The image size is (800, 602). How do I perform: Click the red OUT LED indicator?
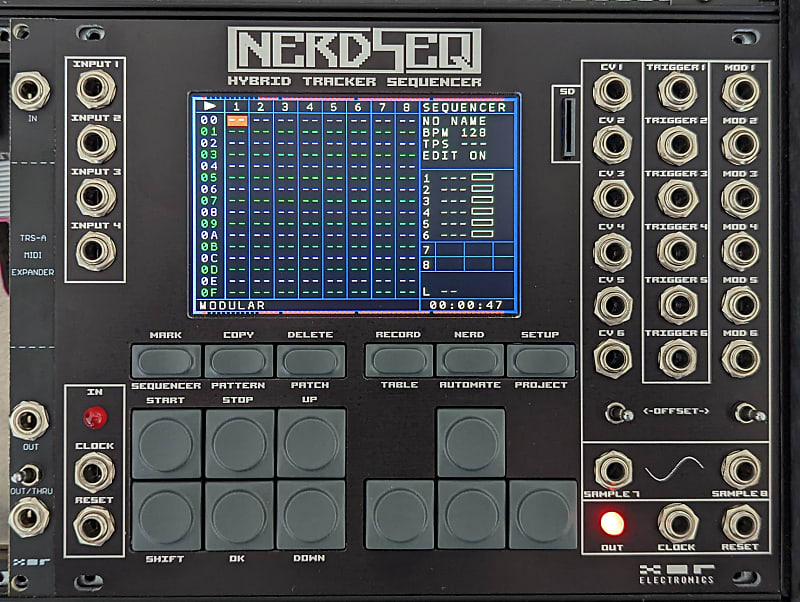click(x=611, y=522)
